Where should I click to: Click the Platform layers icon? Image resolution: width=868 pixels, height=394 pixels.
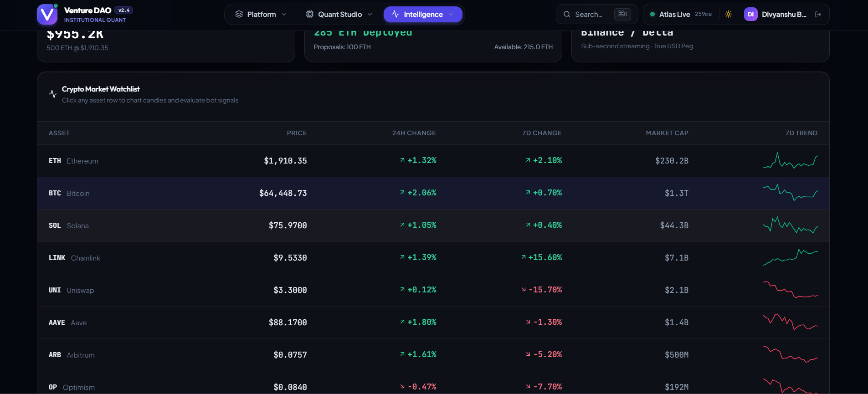pos(239,15)
